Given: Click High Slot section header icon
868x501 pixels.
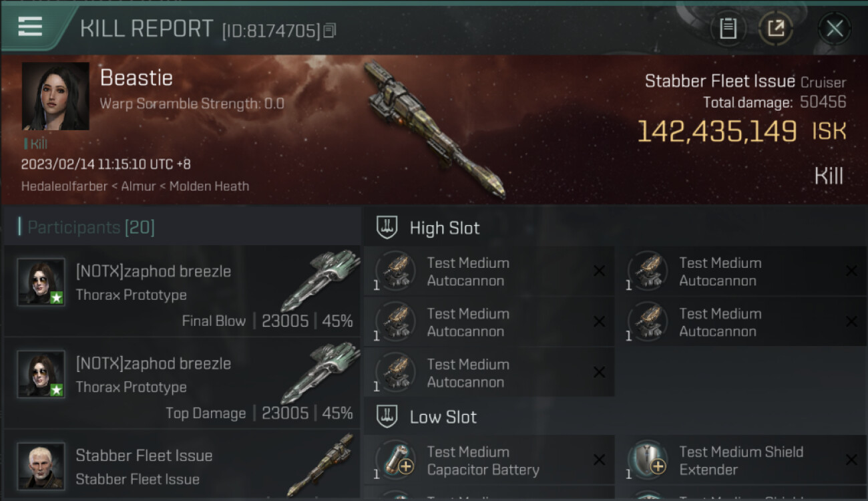Looking at the screenshot, I should (387, 228).
